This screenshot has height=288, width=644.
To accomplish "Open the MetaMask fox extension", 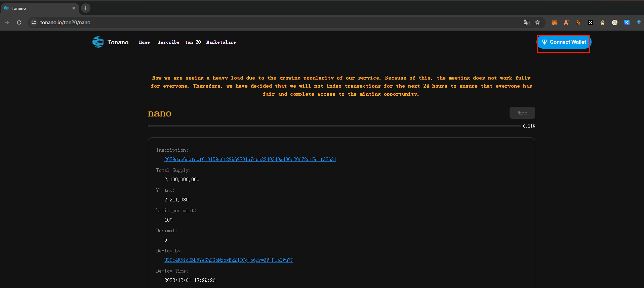I will point(554,22).
